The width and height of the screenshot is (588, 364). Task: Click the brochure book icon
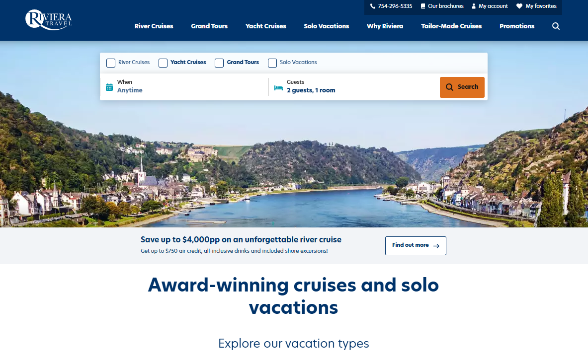tap(423, 6)
